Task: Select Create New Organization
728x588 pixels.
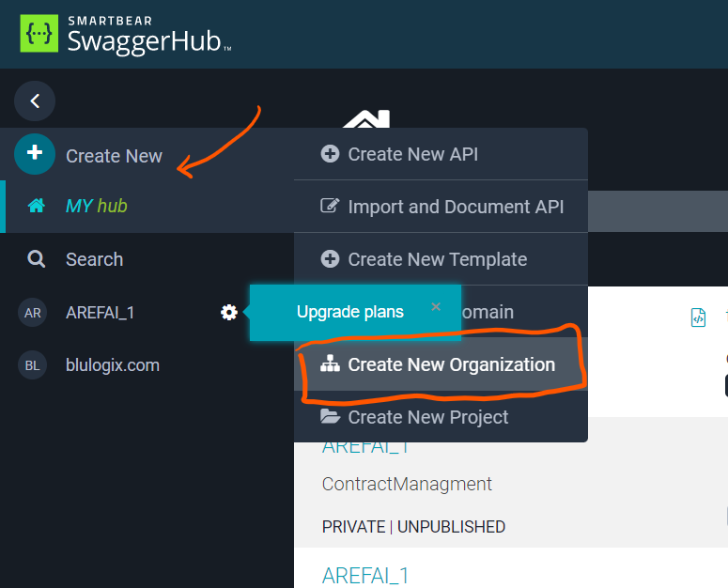Action: click(x=451, y=364)
